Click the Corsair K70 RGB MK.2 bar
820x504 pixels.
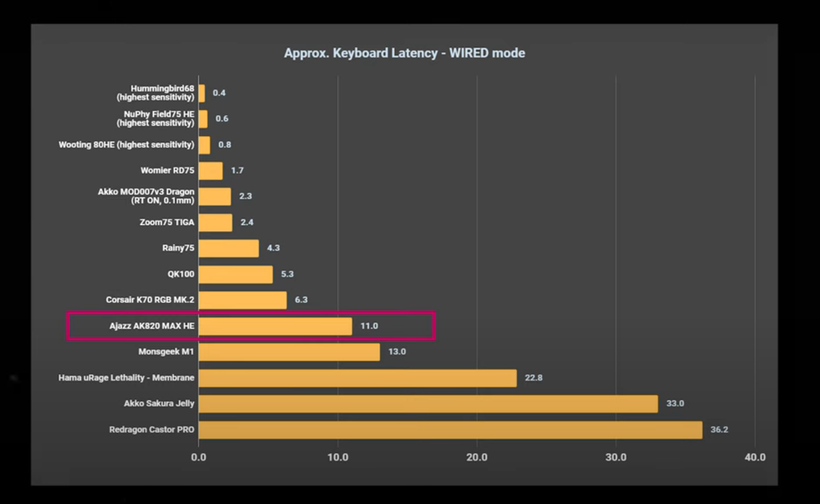(242, 300)
